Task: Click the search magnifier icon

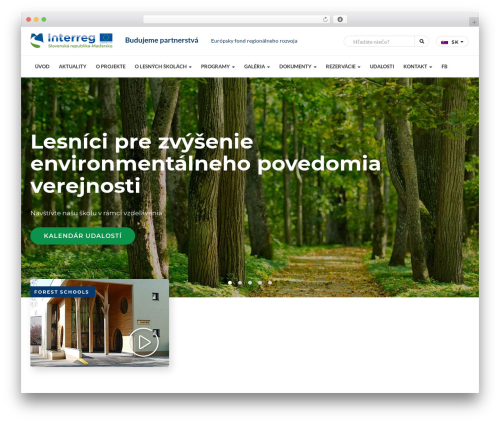Action: [x=422, y=41]
